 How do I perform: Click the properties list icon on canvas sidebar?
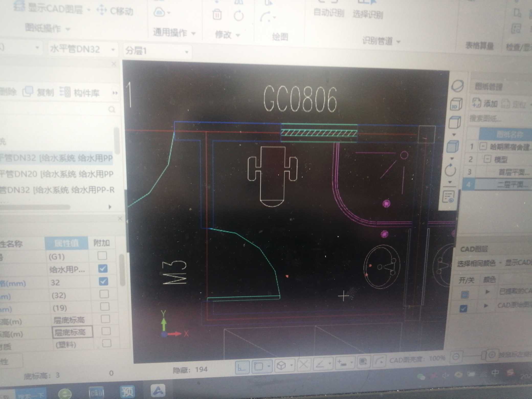[448, 197]
